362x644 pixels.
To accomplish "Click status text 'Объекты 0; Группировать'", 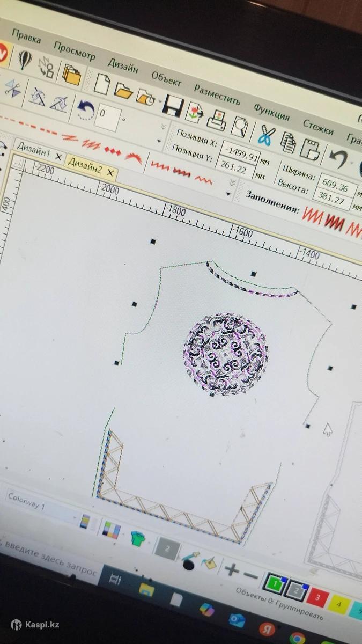I will (x=279, y=603).
